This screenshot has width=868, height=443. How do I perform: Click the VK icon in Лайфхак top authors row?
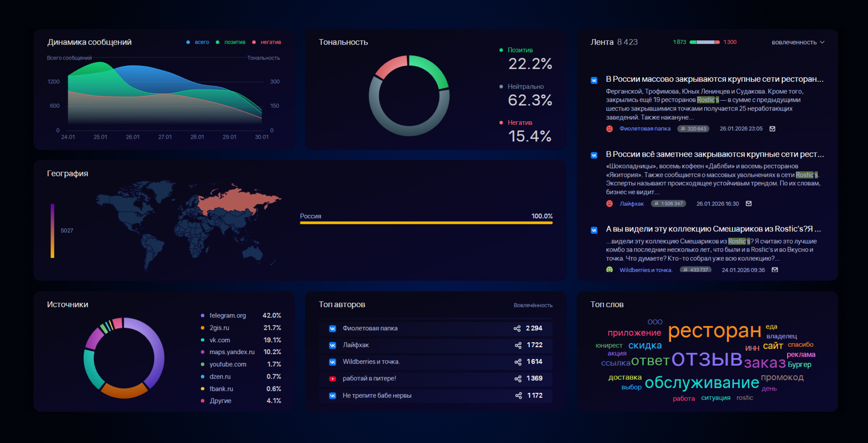pos(333,345)
